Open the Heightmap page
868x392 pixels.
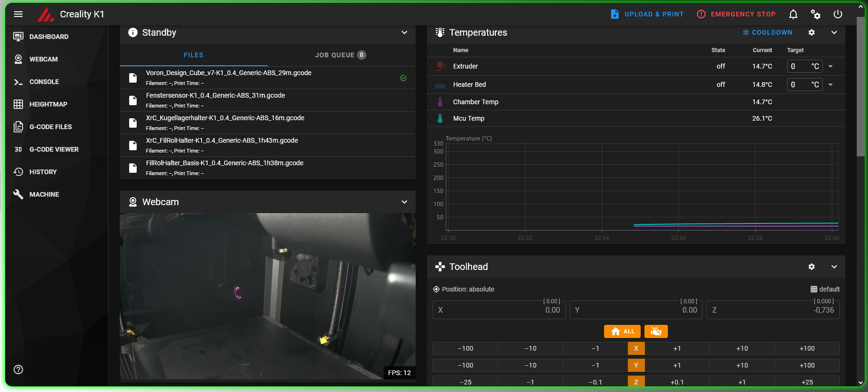48,104
